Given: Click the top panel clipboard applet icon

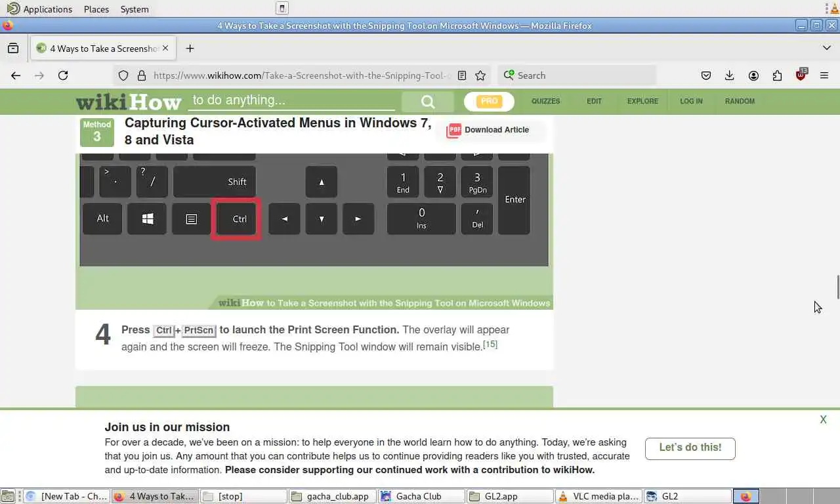Looking at the screenshot, I should 282,9.
